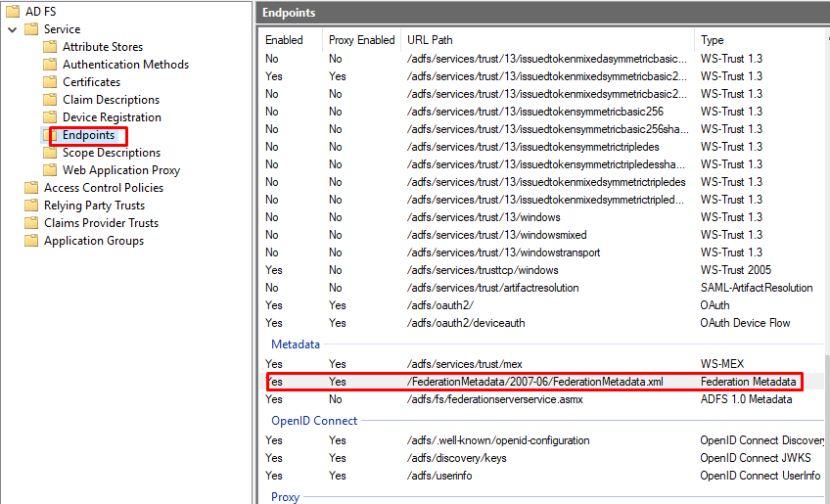This screenshot has width=830, height=504.
Task: Click the Service folder icon
Action: click(x=31, y=29)
